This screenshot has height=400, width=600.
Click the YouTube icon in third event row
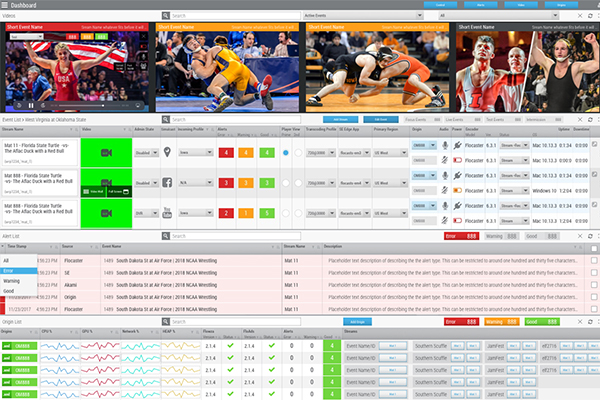[167, 212]
